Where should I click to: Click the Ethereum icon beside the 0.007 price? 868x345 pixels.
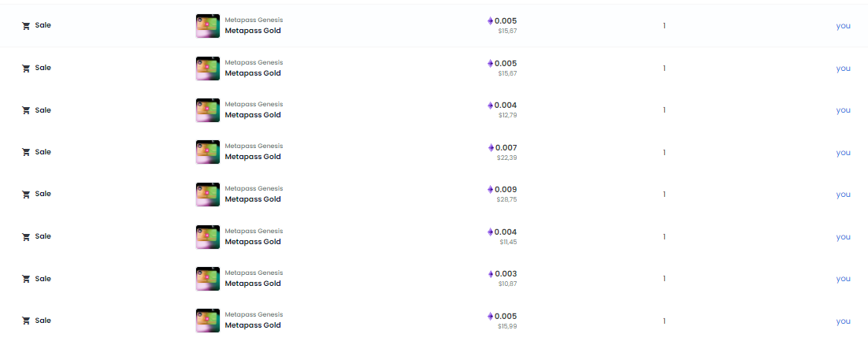coord(491,148)
